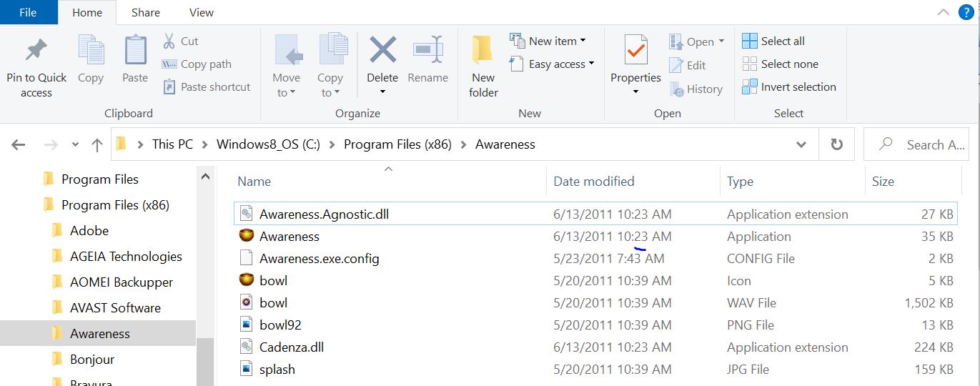Click the Awareness breadcrumb in address bar

(505, 144)
